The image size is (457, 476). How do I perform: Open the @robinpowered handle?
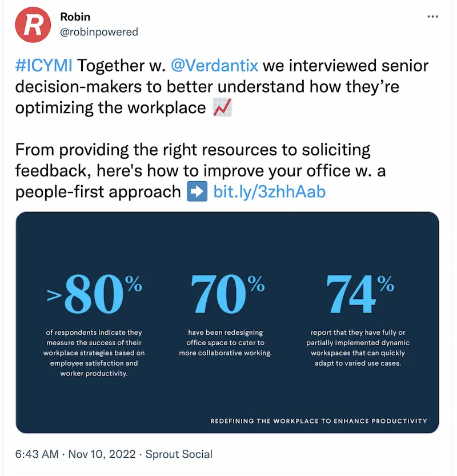(x=99, y=31)
